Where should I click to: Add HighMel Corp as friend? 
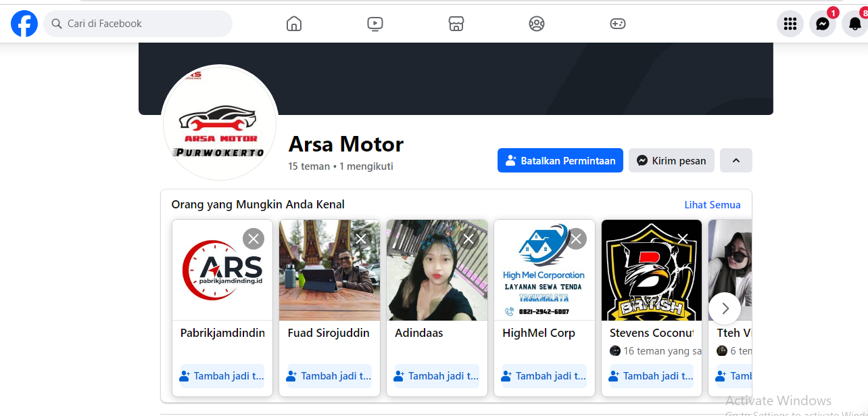coord(544,376)
